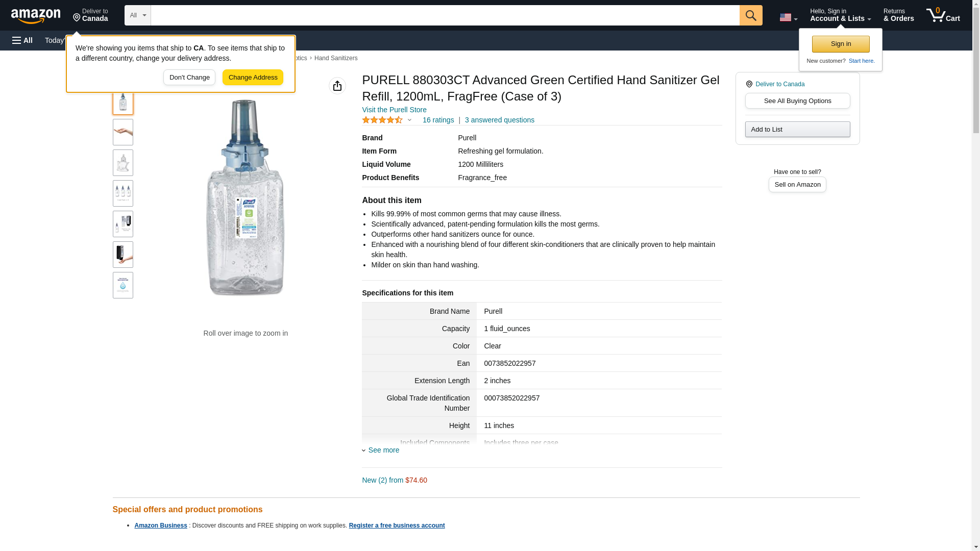Click Don't Change in the popup
The width and height of the screenshot is (980, 551).
[189, 78]
